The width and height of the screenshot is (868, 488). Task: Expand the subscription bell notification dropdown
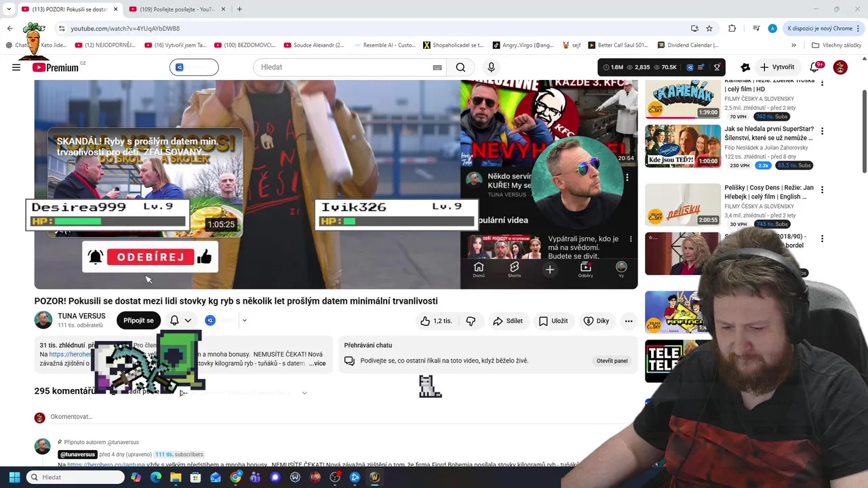pos(180,321)
